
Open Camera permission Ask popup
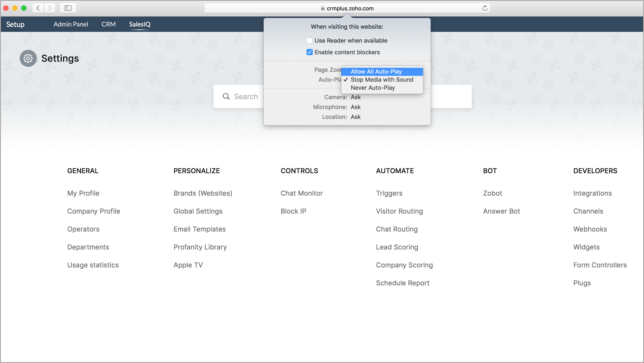coord(355,97)
